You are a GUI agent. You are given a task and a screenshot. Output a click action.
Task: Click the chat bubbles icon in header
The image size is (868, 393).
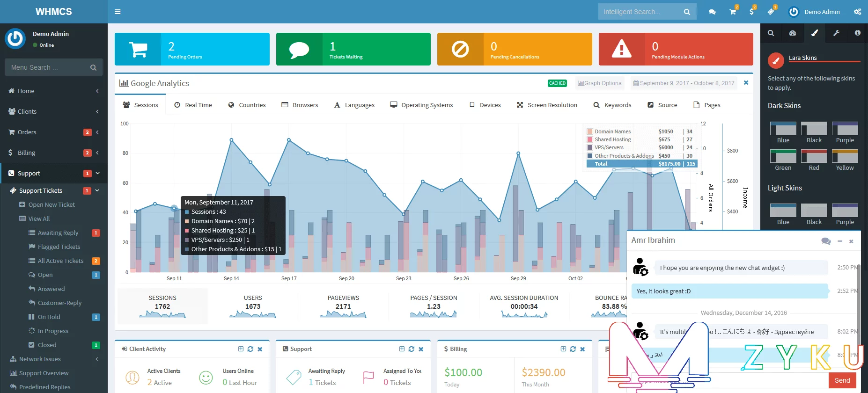[712, 12]
